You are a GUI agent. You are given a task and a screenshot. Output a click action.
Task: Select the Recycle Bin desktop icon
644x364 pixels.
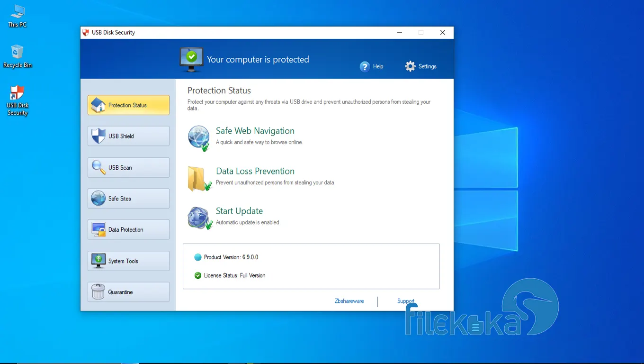click(x=18, y=56)
